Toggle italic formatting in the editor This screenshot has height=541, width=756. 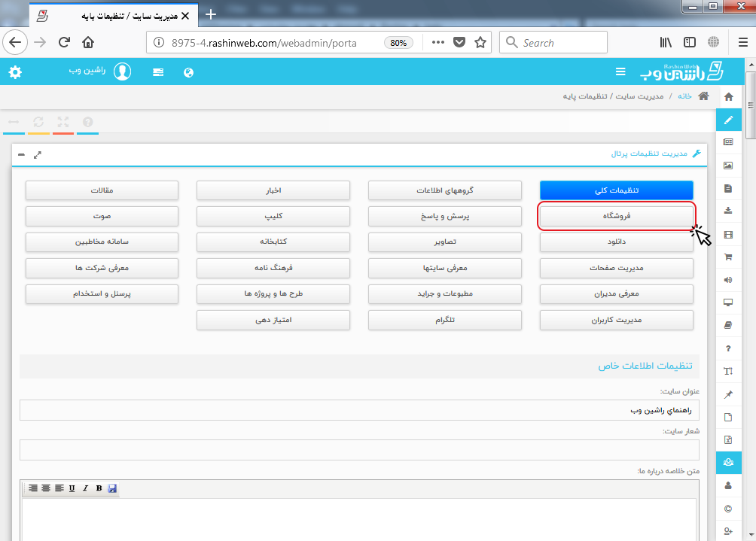(x=86, y=488)
